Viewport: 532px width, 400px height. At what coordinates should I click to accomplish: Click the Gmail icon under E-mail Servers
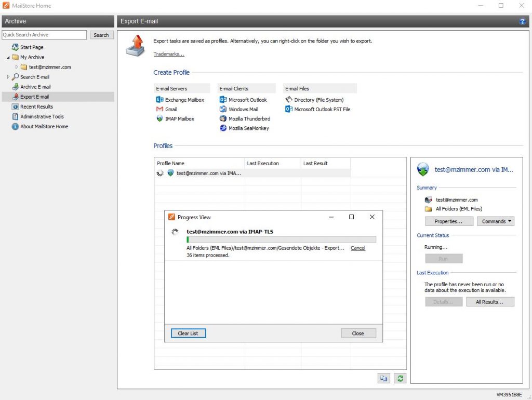[x=159, y=110]
